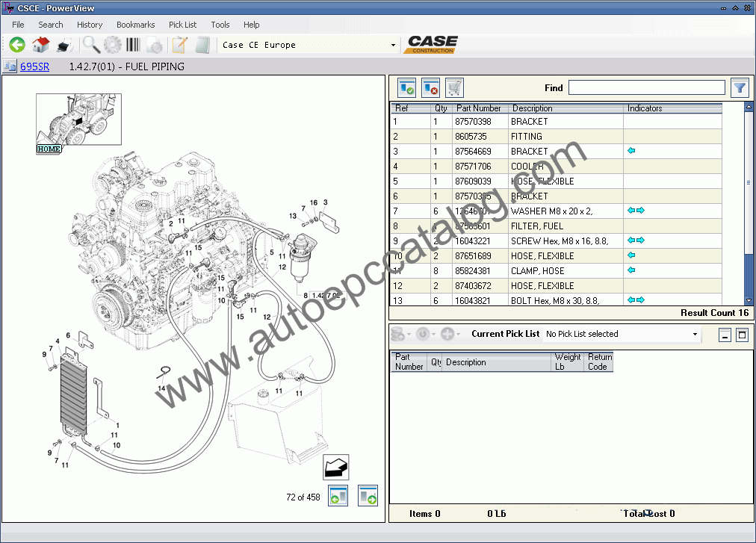Click inside the Find text field
Viewport: 756px width, 543px height.
[x=646, y=87]
